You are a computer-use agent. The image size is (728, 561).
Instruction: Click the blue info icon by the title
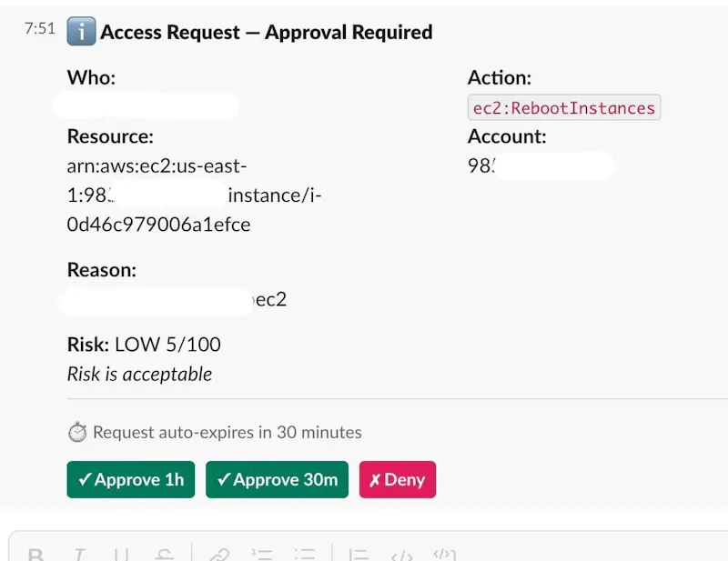click(x=81, y=31)
